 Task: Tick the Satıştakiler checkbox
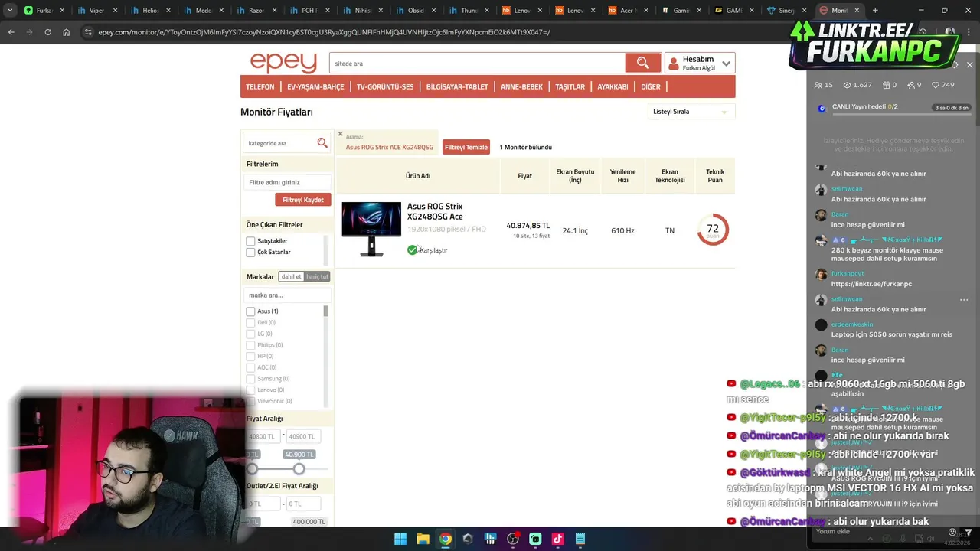pos(250,241)
